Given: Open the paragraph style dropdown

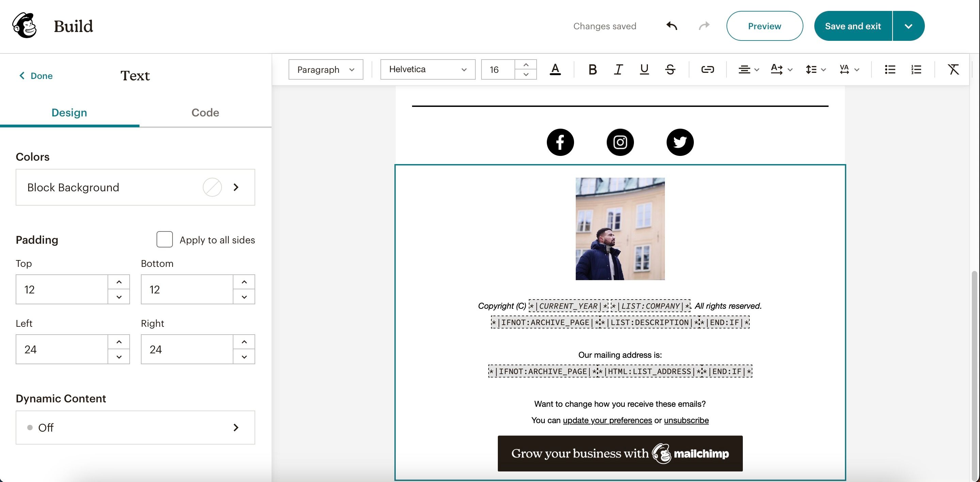Looking at the screenshot, I should (x=326, y=69).
